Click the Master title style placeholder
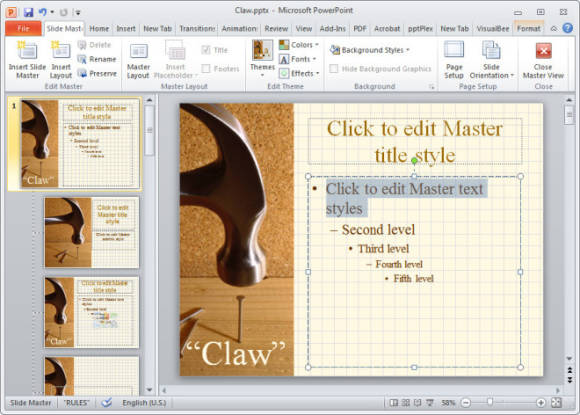The width and height of the screenshot is (580, 415). [415, 141]
